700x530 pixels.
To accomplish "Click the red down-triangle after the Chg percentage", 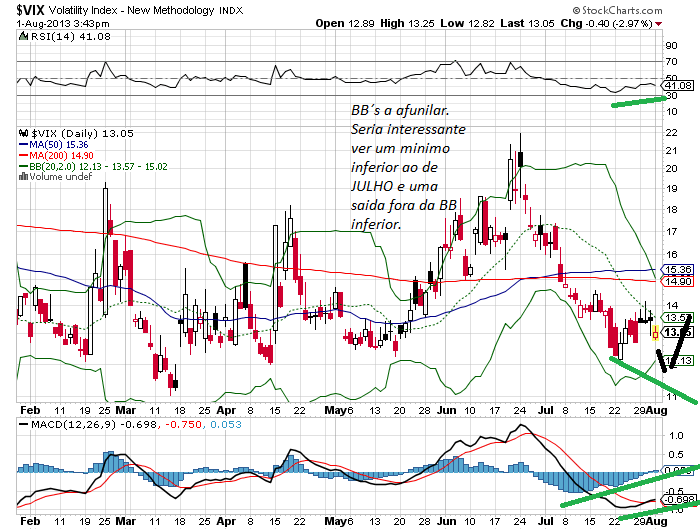I will pyautogui.click(x=658, y=24).
